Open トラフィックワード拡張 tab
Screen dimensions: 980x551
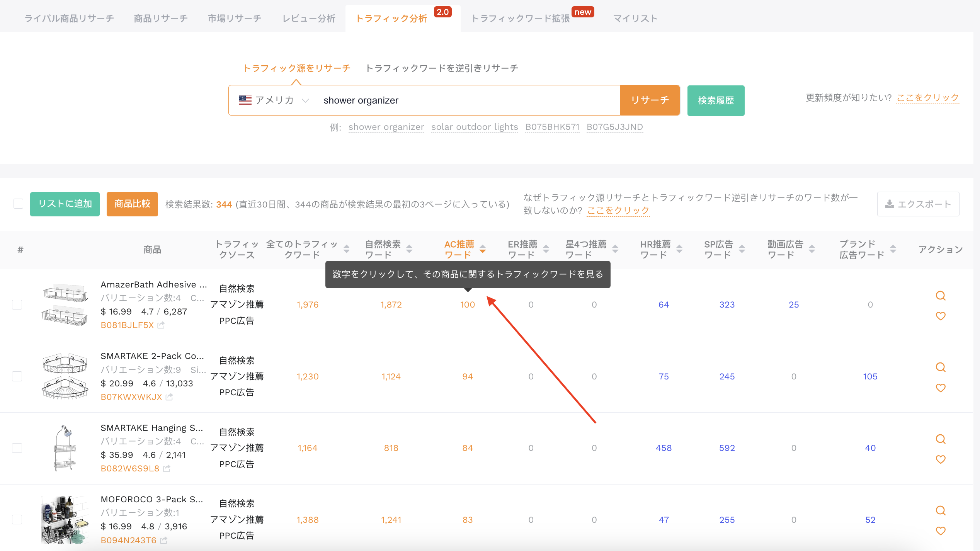pyautogui.click(x=520, y=18)
